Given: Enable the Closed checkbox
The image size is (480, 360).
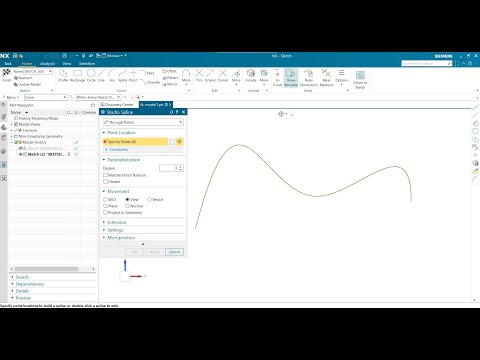Looking at the screenshot, I should [105, 182].
